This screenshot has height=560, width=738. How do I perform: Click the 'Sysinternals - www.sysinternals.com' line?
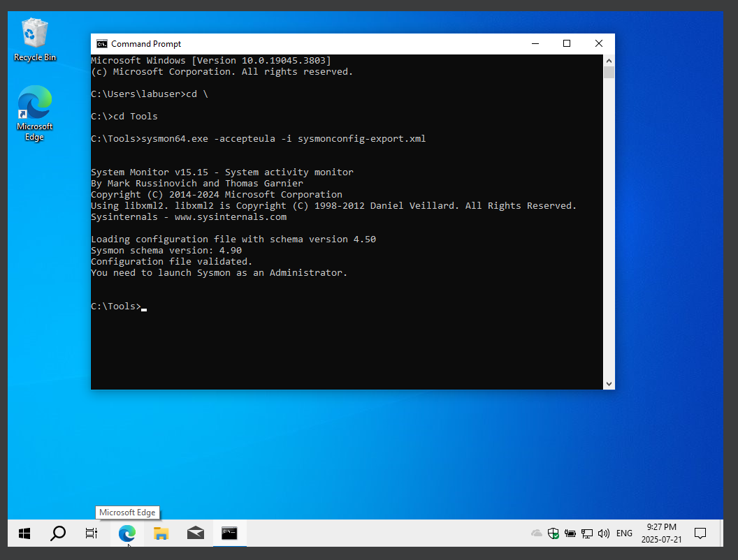189,216
